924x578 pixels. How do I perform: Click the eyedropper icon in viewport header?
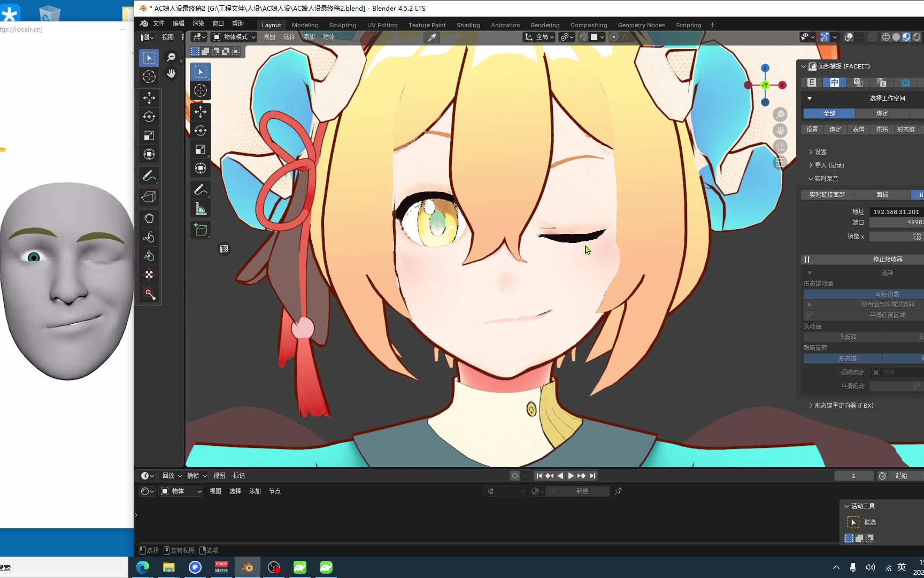pyautogui.click(x=432, y=37)
